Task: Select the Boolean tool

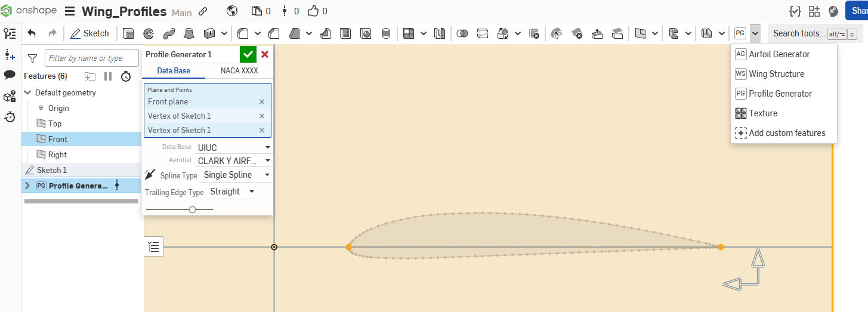Action: coord(462,33)
